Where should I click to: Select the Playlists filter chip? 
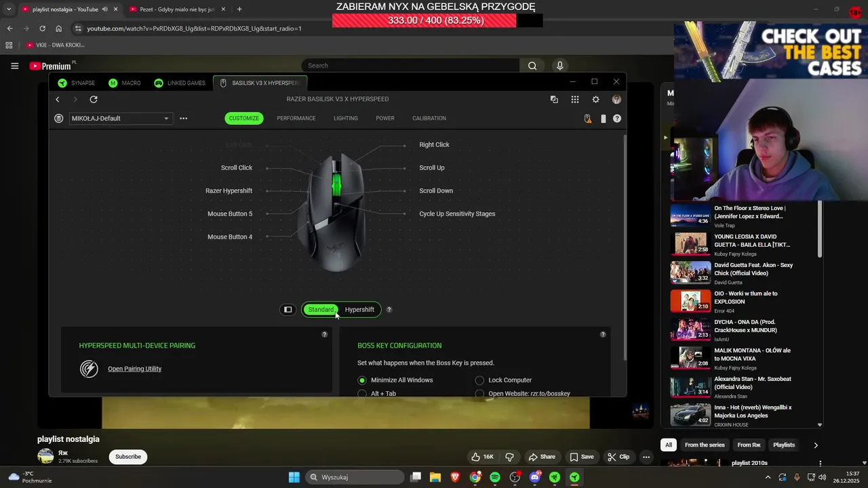click(x=784, y=445)
